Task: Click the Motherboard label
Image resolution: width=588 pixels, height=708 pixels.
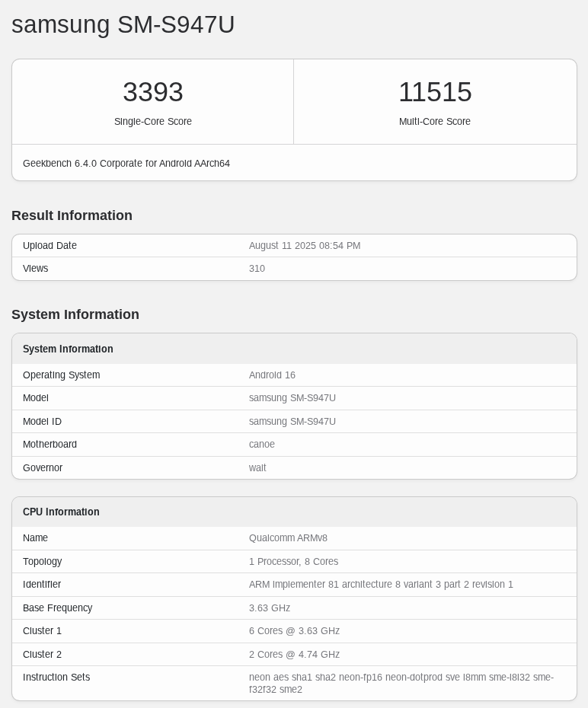Action: (50, 445)
